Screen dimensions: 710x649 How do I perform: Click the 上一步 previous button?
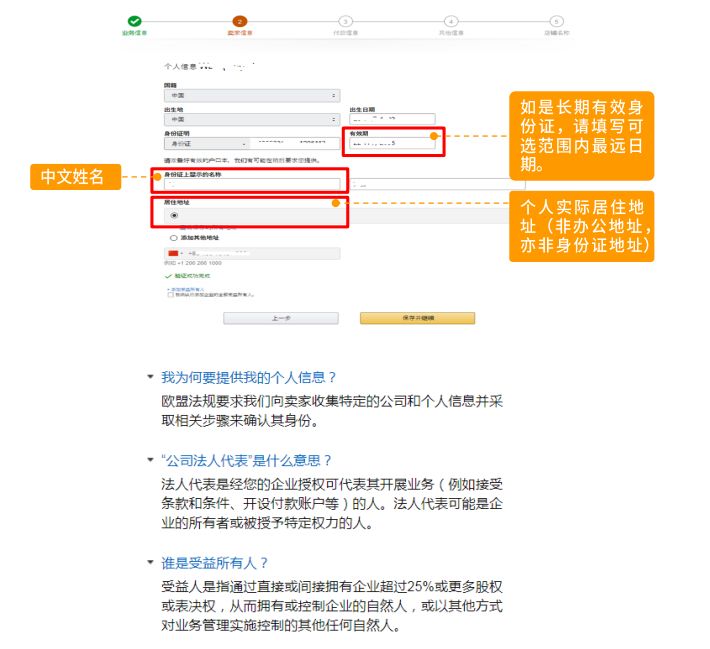281,318
